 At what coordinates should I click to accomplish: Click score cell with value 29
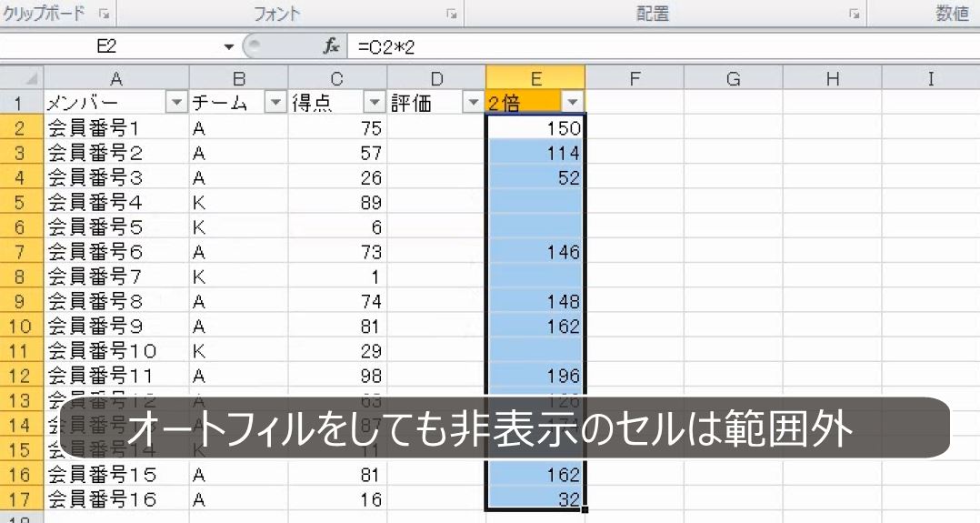337,350
